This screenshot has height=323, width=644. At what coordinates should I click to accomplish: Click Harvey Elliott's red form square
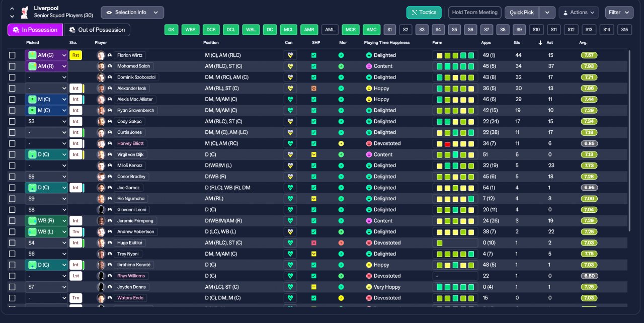447,143
